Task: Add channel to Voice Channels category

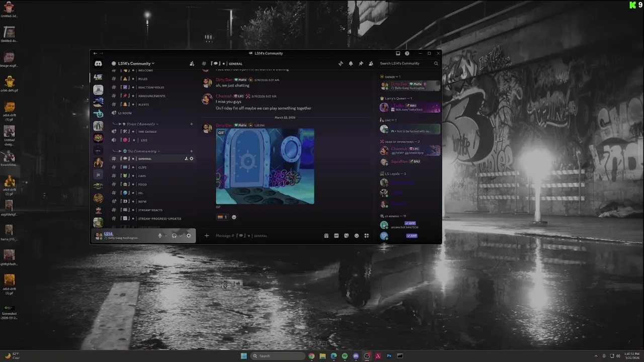Action: (191, 124)
